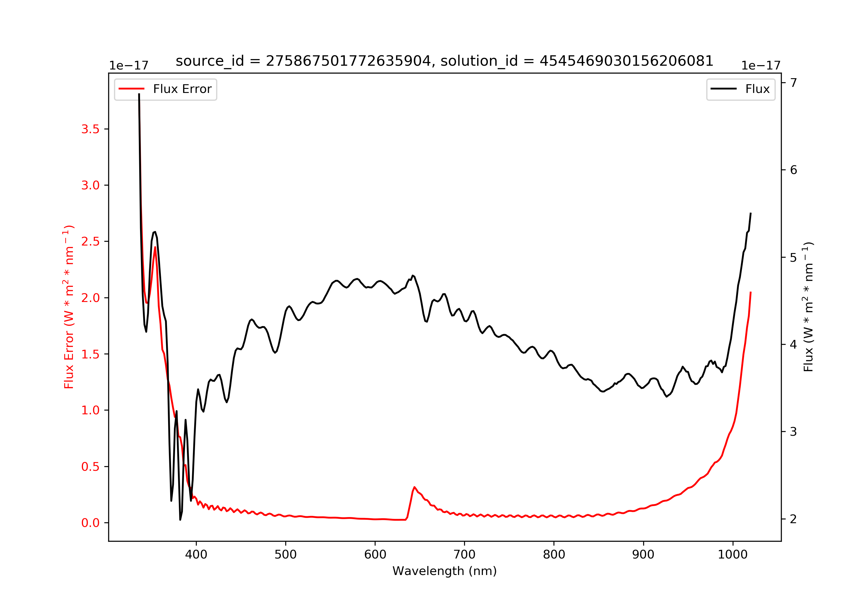Click the 0.0 tick on left axis

(x=90, y=523)
